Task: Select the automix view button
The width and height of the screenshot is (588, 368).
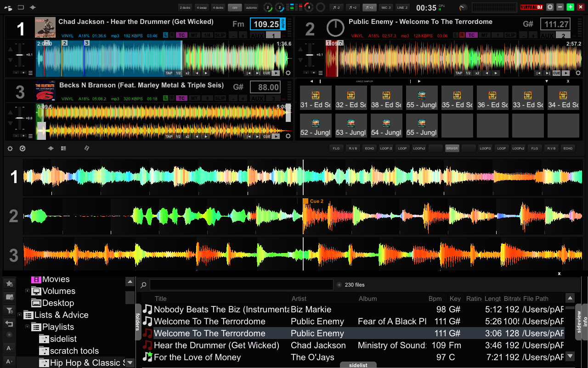Action: pos(251,7)
